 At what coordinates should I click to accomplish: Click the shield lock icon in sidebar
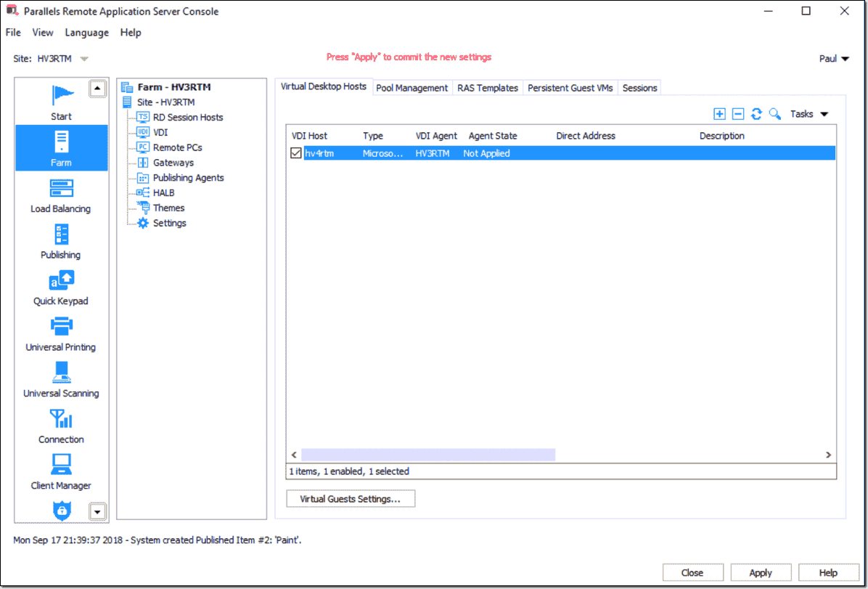point(62,511)
